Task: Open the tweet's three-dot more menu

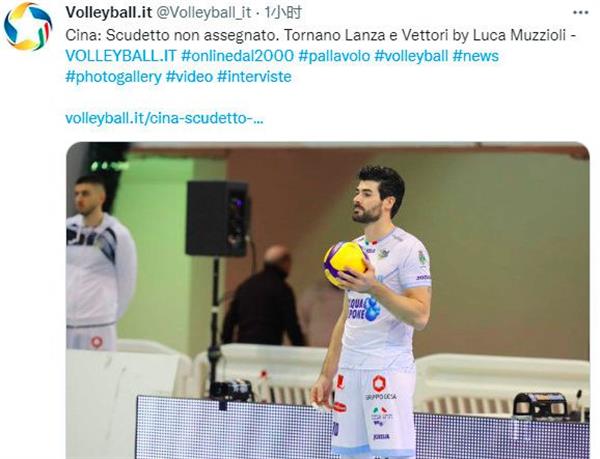Action: tap(580, 13)
